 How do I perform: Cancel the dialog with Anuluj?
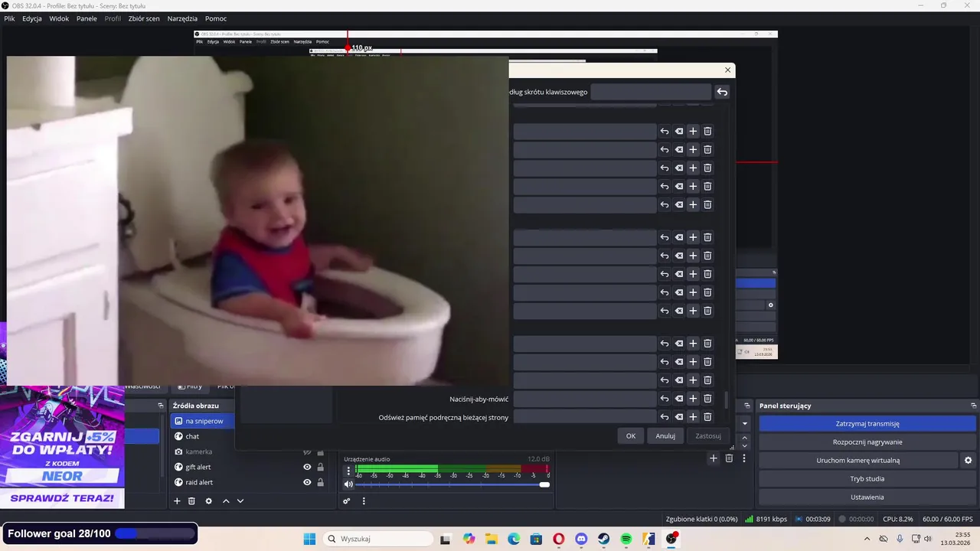(x=665, y=435)
